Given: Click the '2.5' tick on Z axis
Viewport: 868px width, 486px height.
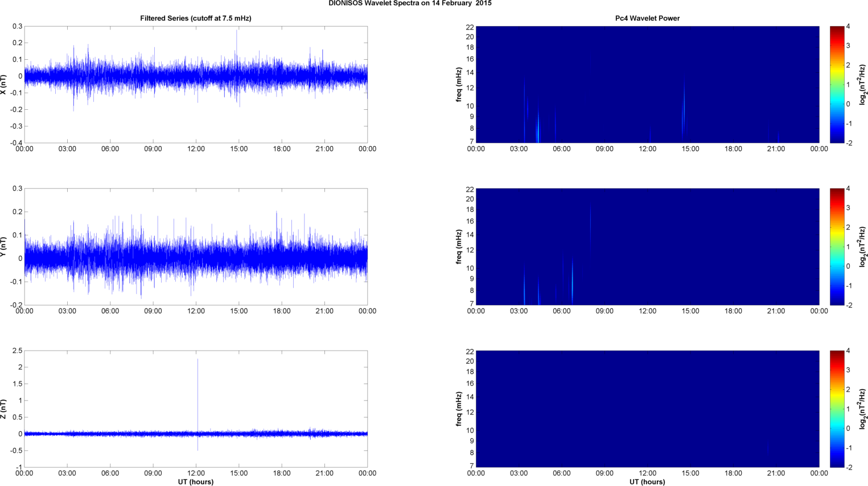Looking at the screenshot, I should [x=17, y=351].
